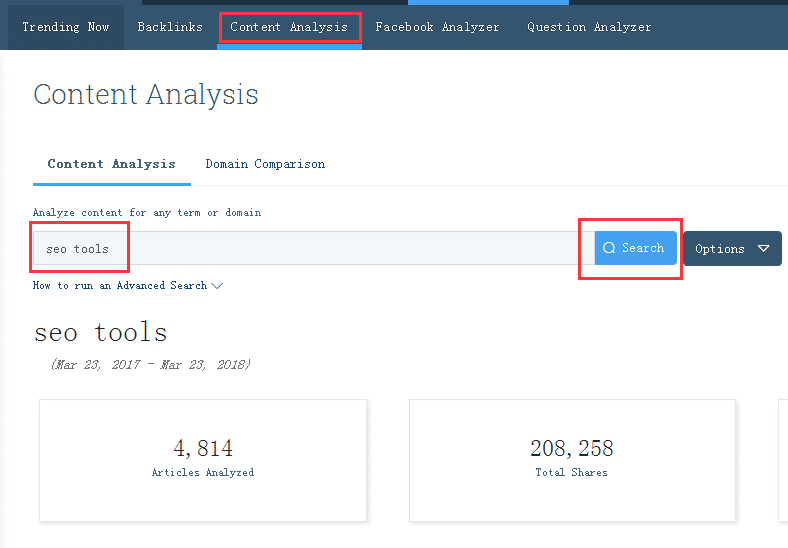Click the large Content Analysis page heading

[x=146, y=94]
